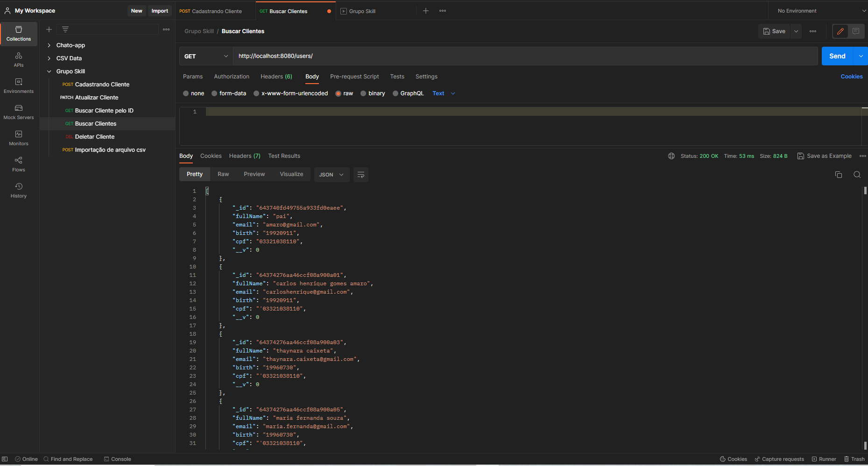The image size is (868, 466).
Task: Collapse the Grupo Skill collection
Action: click(x=49, y=71)
